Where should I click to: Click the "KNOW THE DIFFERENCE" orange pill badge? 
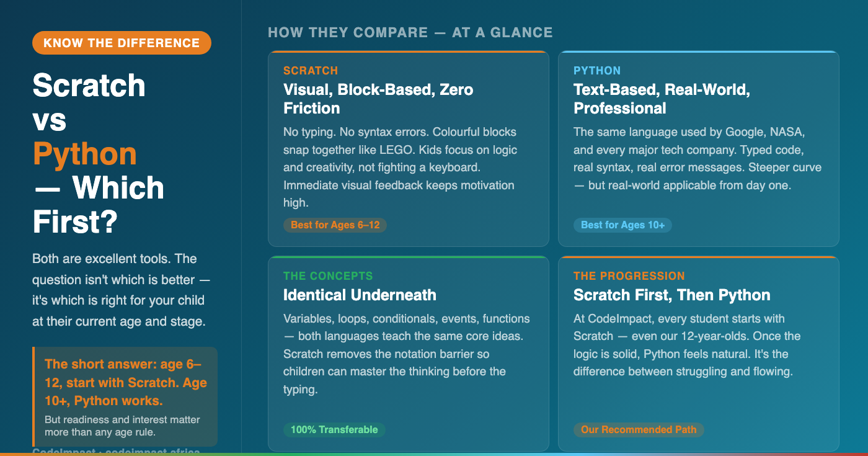coord(122,43)
